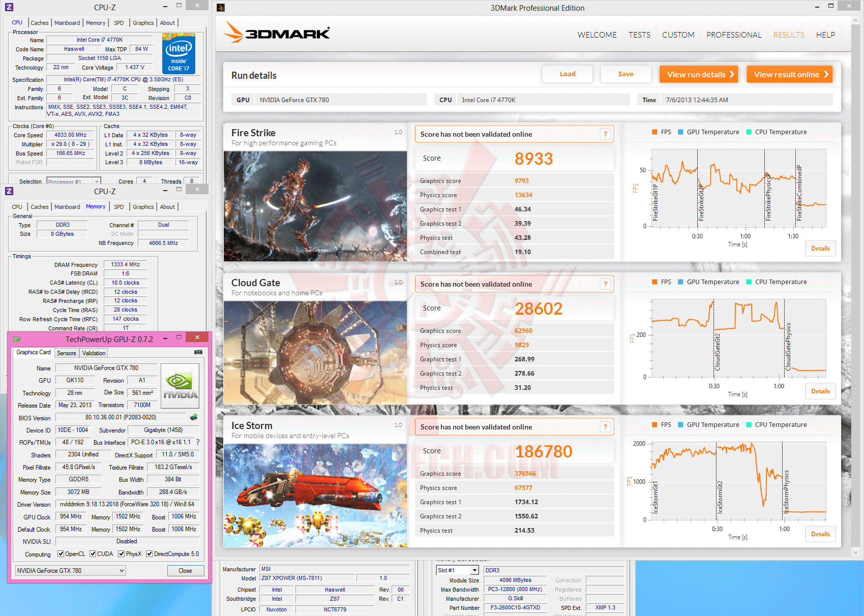Click the Close button in GPU-Z
Screen dimensions: 864x616
185,571
